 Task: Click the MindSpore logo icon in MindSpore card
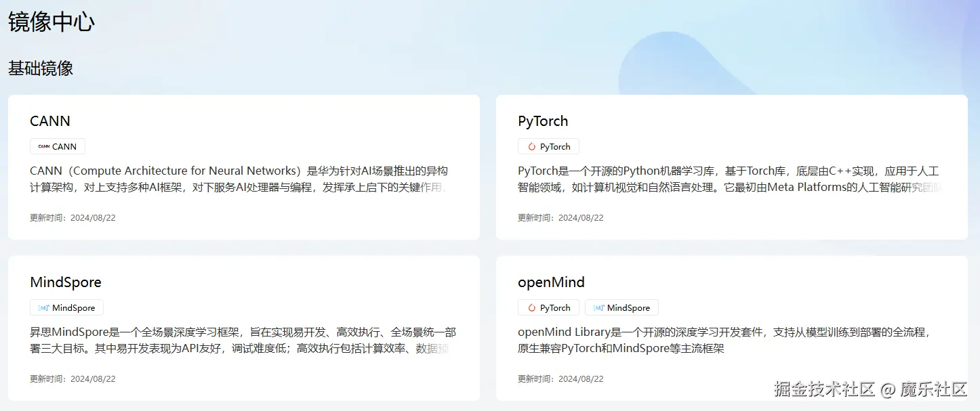[x=44, y=307]
